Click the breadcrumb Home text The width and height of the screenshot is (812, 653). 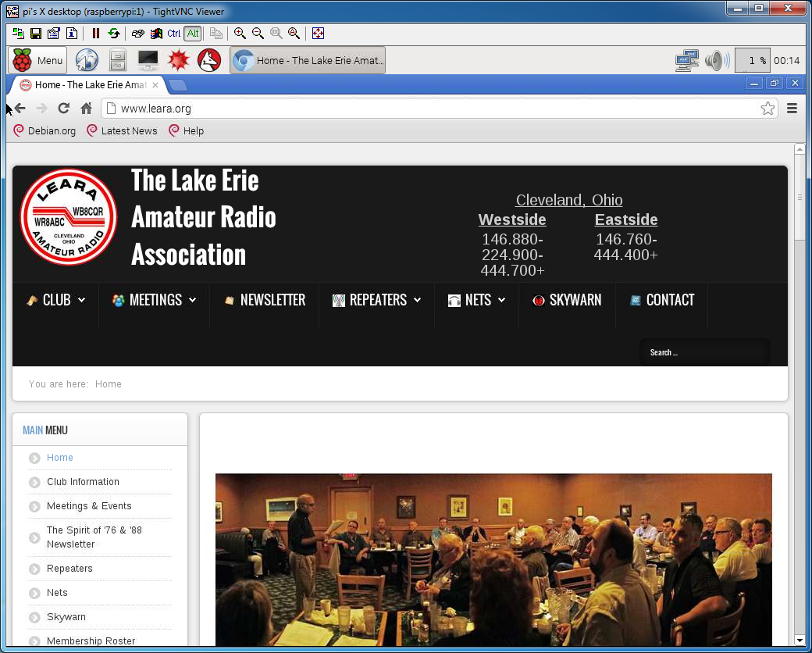tap(109, 384)
